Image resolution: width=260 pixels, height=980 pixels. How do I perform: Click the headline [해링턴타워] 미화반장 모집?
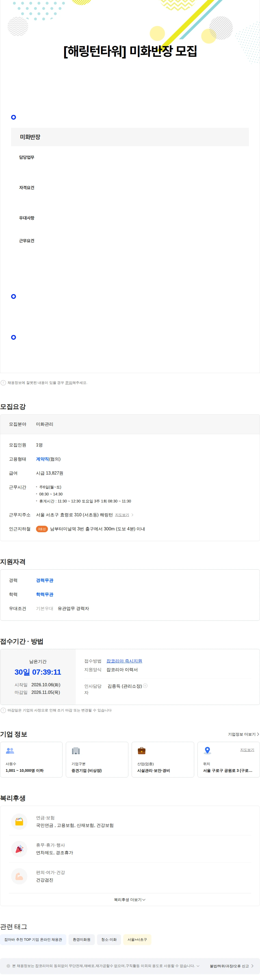(x=130, y=51)
